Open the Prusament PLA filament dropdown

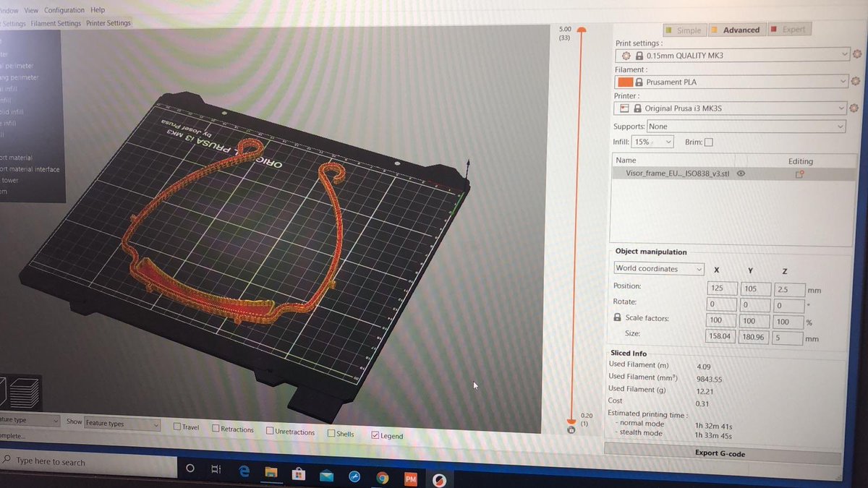[731, 82]
